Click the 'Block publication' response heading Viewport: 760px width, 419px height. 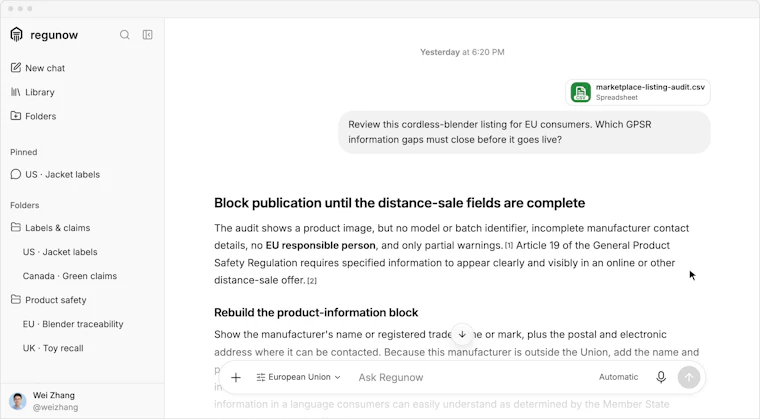pos(399,203)
